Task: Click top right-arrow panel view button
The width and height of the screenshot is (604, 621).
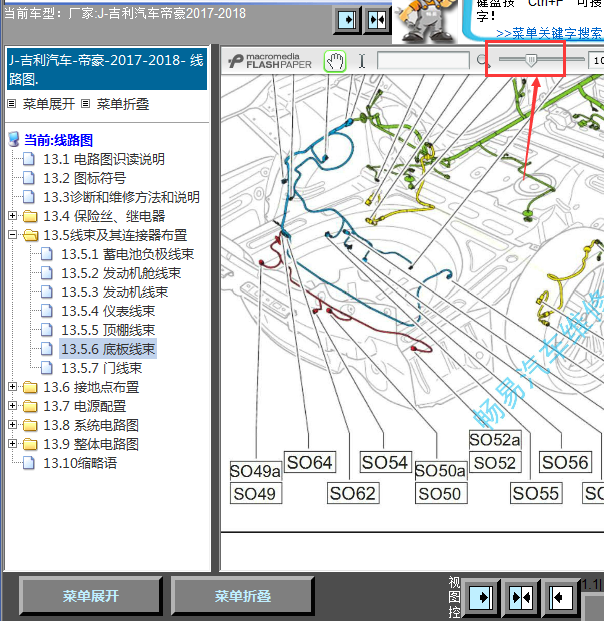Action: coord(347,19)
